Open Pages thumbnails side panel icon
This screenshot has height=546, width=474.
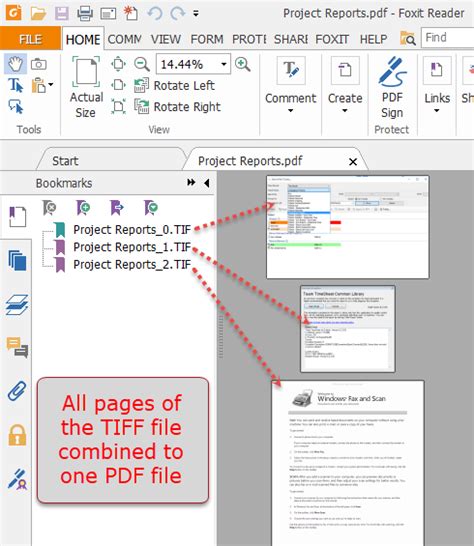[17, 260]
